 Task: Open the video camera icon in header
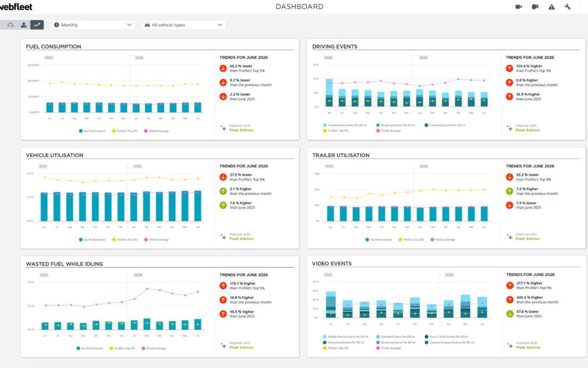(x=519, y=7)
